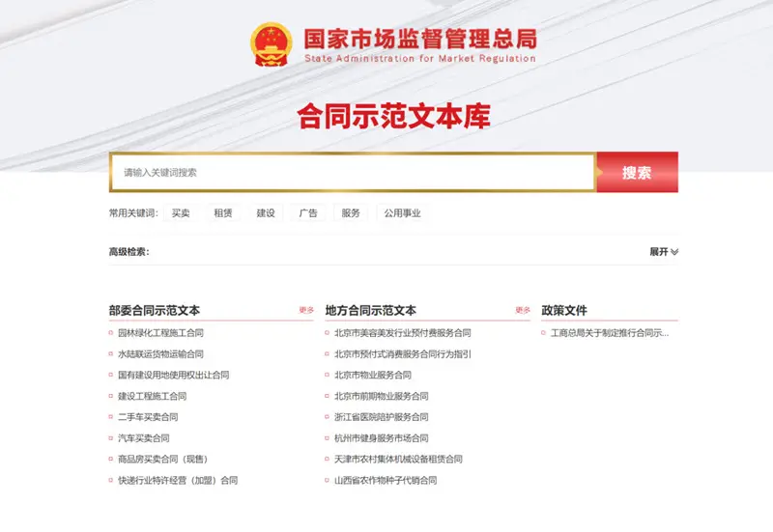773x532 pixels.
Task: Click the 国家市场监督管理总局 header title
Action: tap(420, 39)
